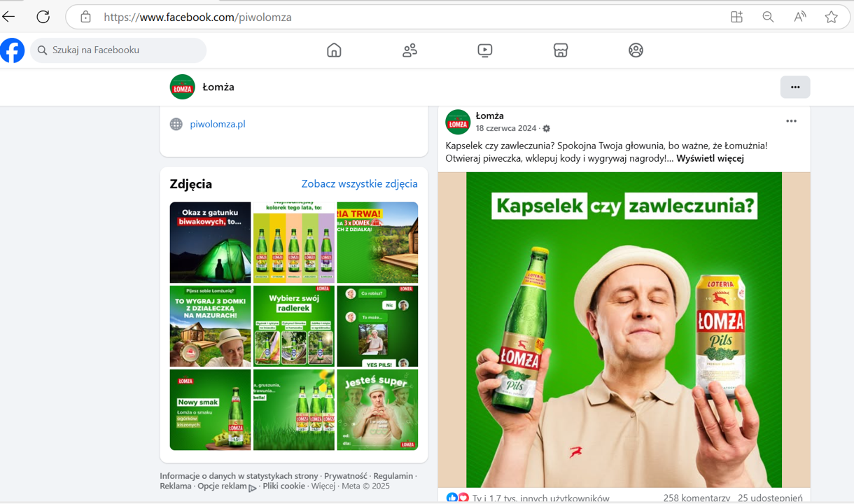The image size is (854, 504).
Task: Open the post audience settings gear icon
Action: 547,129
